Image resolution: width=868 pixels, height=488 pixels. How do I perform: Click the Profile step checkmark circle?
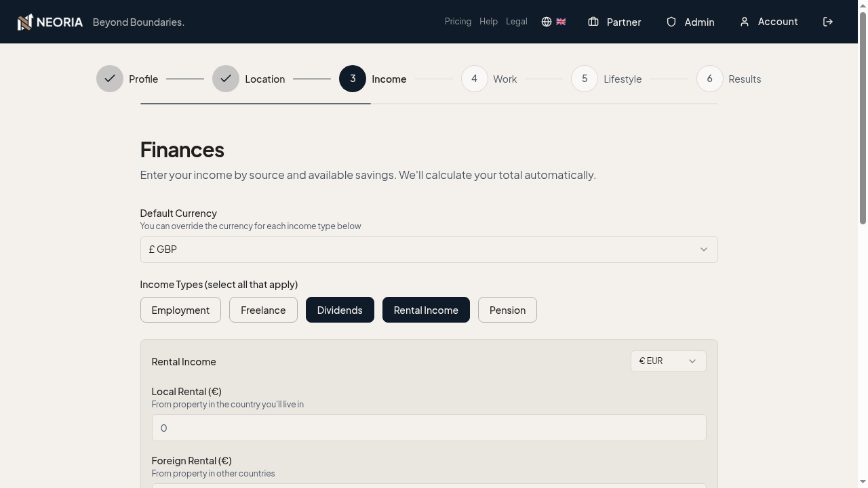(x=110, y=79)
